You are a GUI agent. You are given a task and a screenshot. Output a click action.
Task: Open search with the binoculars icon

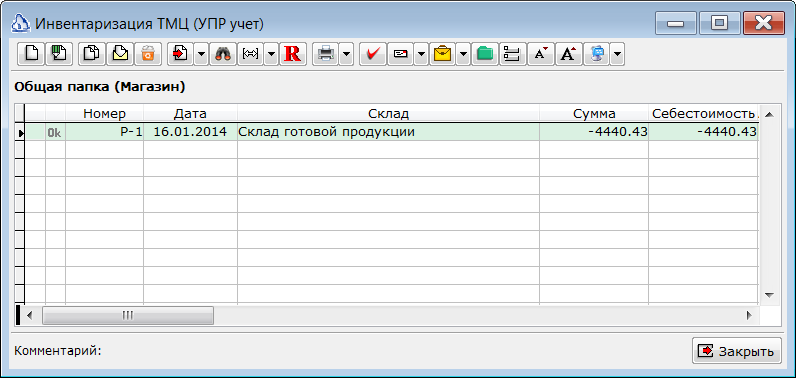[x=223, y=53]
